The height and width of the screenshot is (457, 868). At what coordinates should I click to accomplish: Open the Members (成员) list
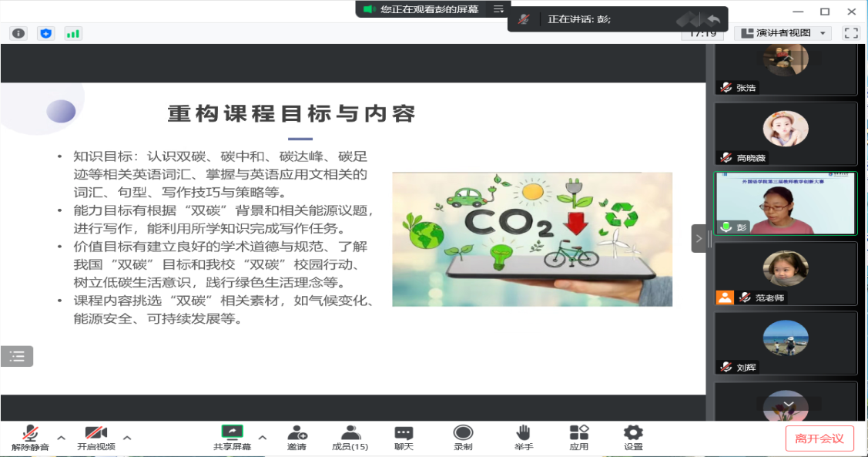click(x=350, y=437)
